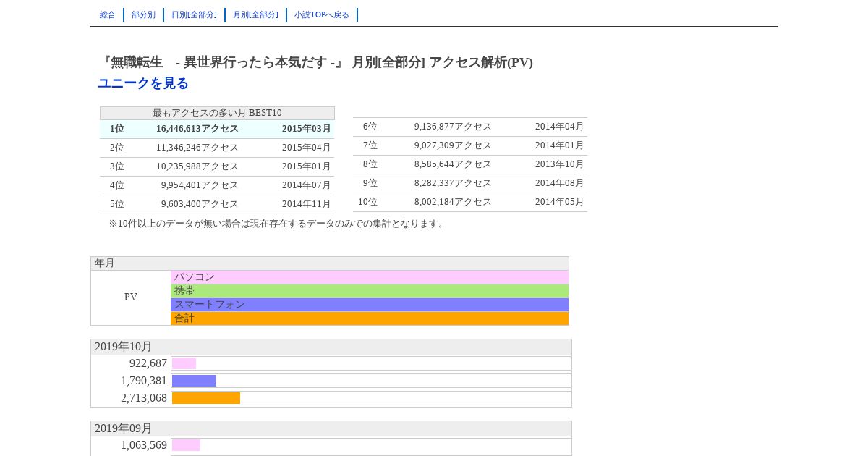Select 6位 rank cell

click(x=370, y=127)
